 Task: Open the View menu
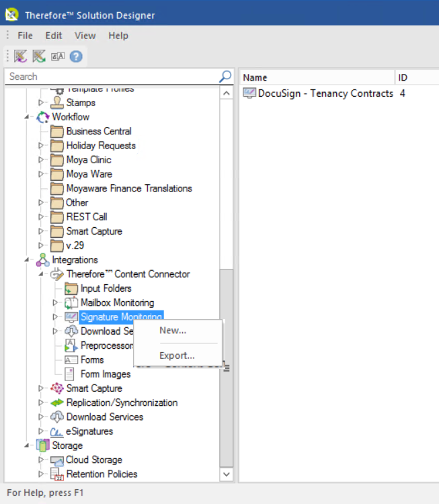85,36
